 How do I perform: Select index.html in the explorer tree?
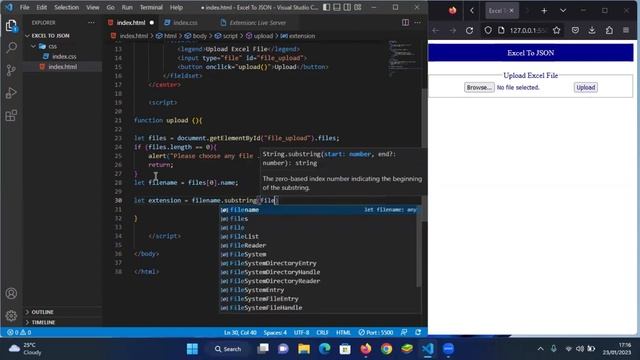tap(62, 67)
